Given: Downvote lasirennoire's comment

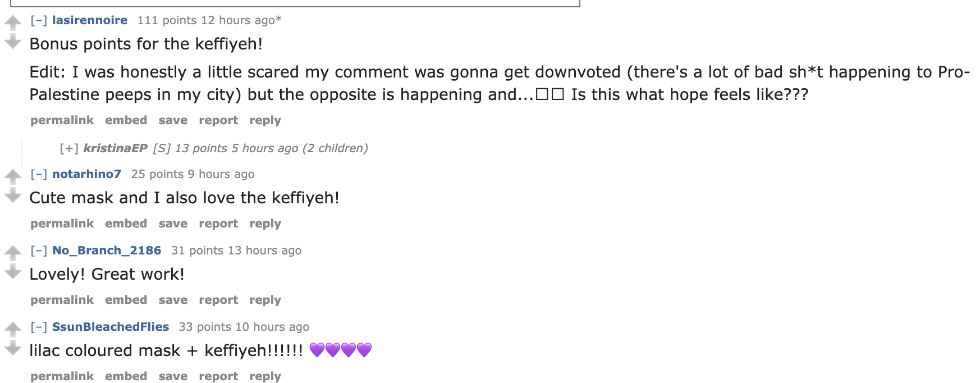Looking at the screenshot, I should click(12, 42).
